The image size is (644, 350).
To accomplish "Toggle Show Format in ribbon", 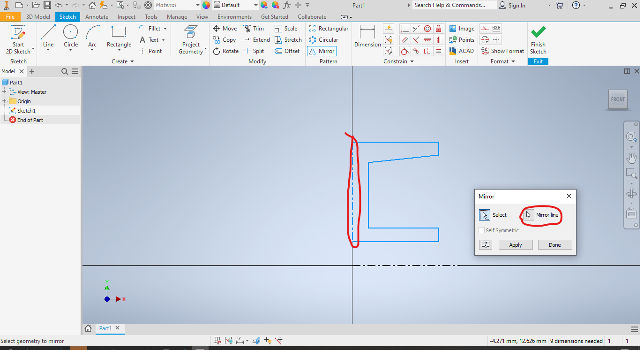I will click(502, 51).
